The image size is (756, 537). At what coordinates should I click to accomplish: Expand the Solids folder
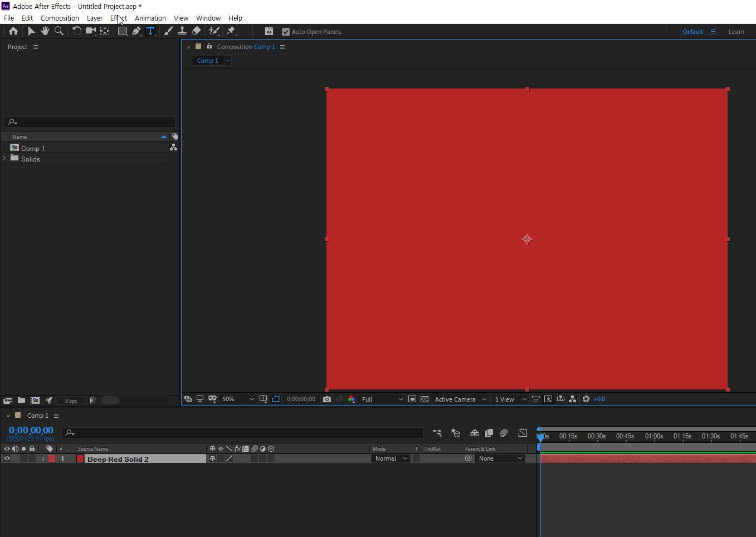tap(4, 159)
